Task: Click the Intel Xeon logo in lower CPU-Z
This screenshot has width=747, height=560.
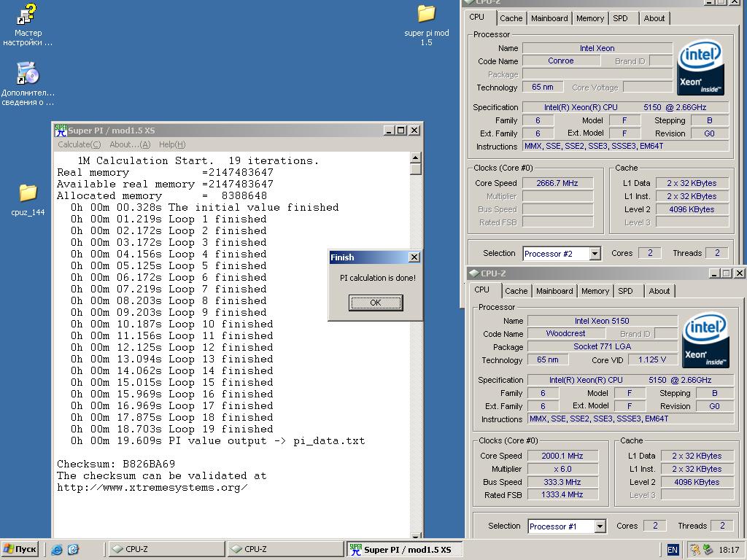Action: (x=705, y=340)
